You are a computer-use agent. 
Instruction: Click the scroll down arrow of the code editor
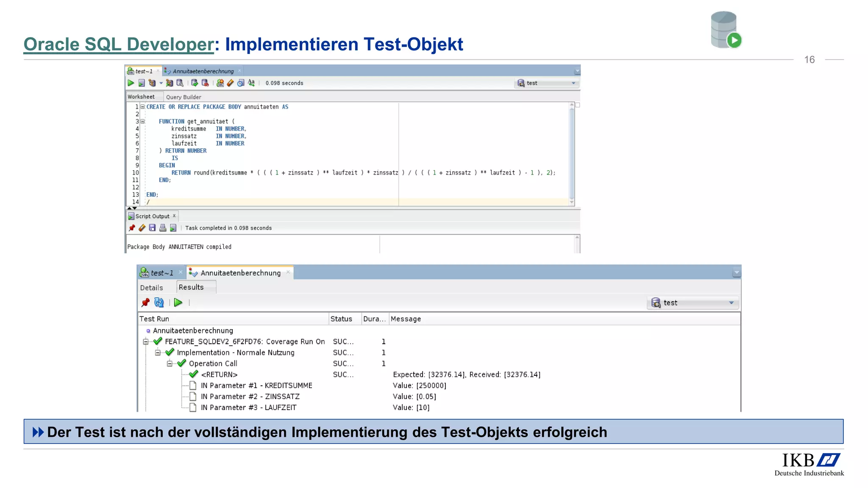[572, 202]
